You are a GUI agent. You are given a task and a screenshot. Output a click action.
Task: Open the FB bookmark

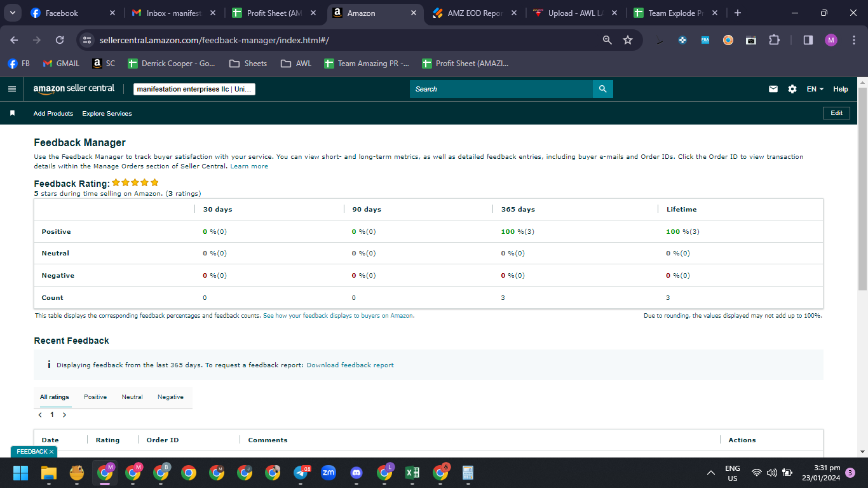click(18, 64)
